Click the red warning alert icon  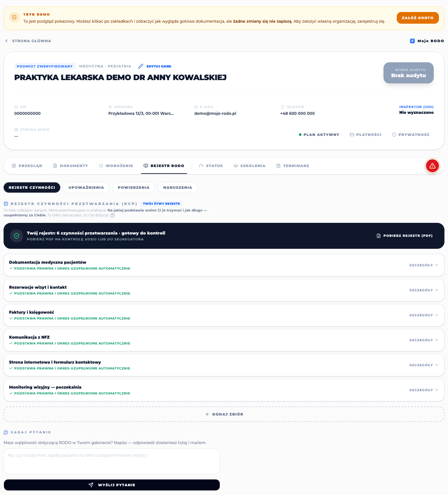[x=432, y=166]
